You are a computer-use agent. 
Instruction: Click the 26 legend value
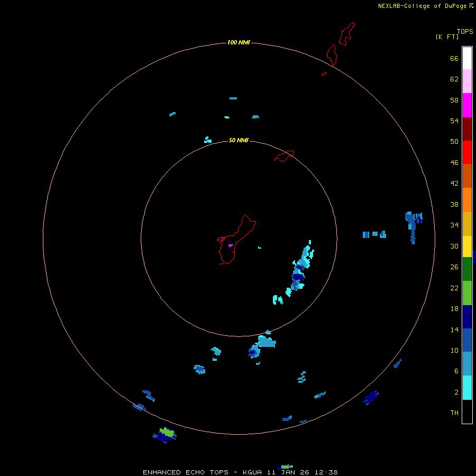pyautogui.click(x=454, y=267)
